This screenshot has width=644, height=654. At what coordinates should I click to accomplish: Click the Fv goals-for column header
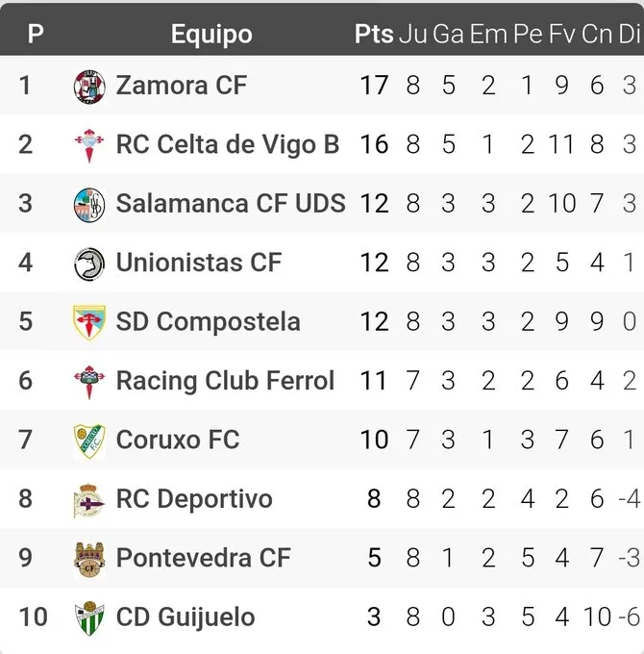561,35
